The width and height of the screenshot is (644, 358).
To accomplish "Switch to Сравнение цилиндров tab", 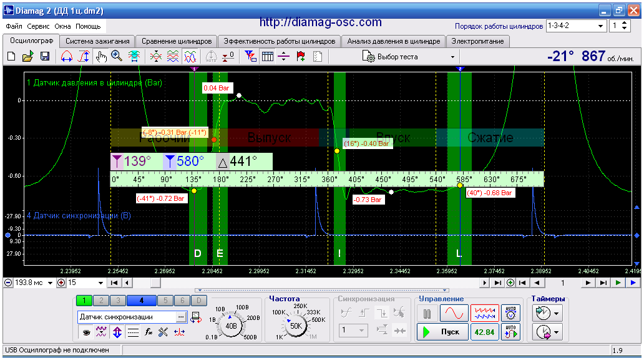I will [177, 41].
